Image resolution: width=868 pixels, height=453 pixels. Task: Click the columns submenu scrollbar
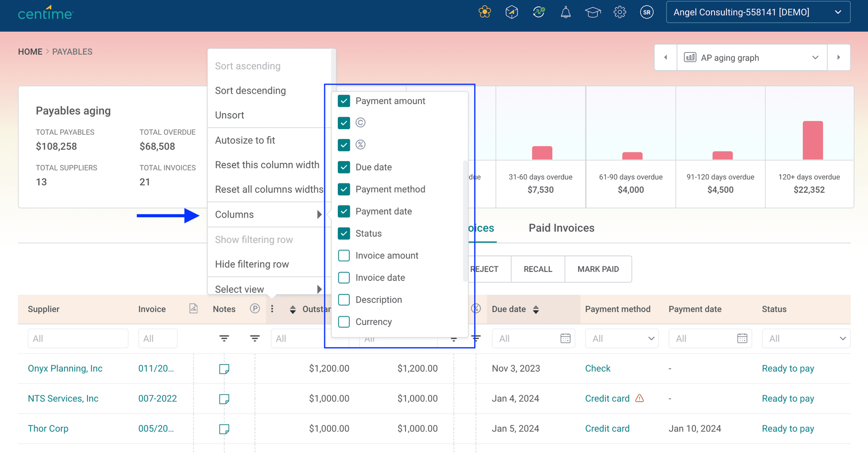point(465,221)
